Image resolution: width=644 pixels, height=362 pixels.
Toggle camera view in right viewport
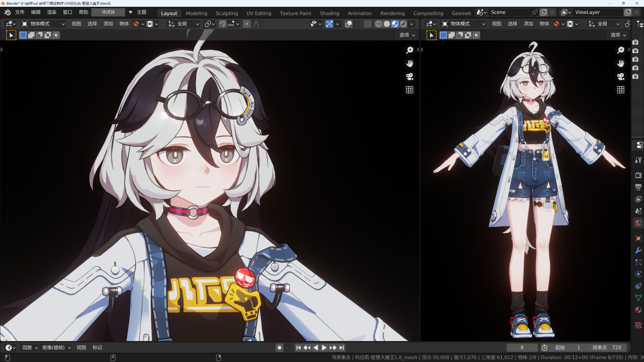point(620,77)
